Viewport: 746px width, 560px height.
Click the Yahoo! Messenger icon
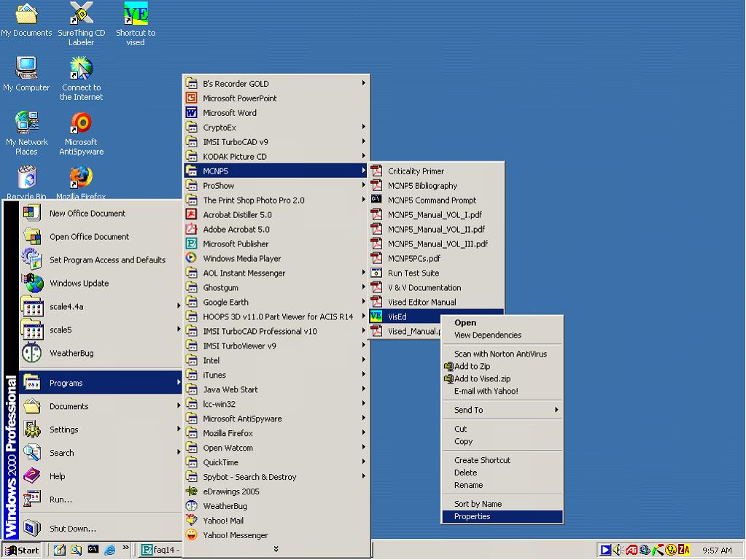click(x=191, y=534)
